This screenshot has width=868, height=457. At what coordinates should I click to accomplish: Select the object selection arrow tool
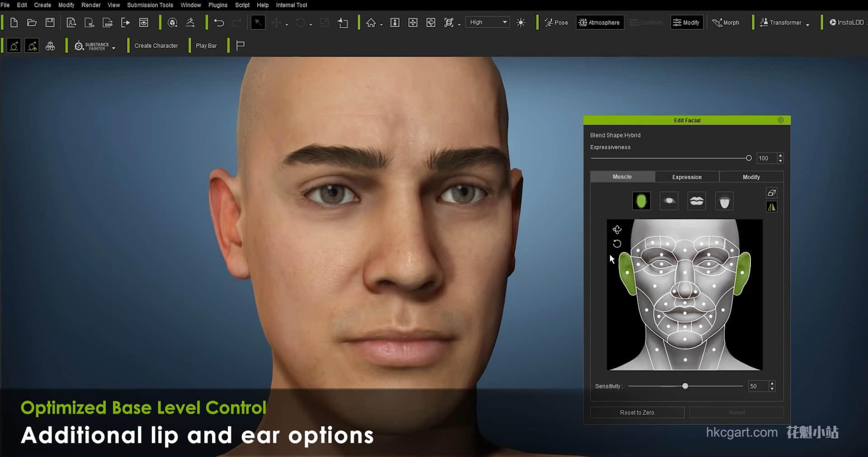pos(258,22)
